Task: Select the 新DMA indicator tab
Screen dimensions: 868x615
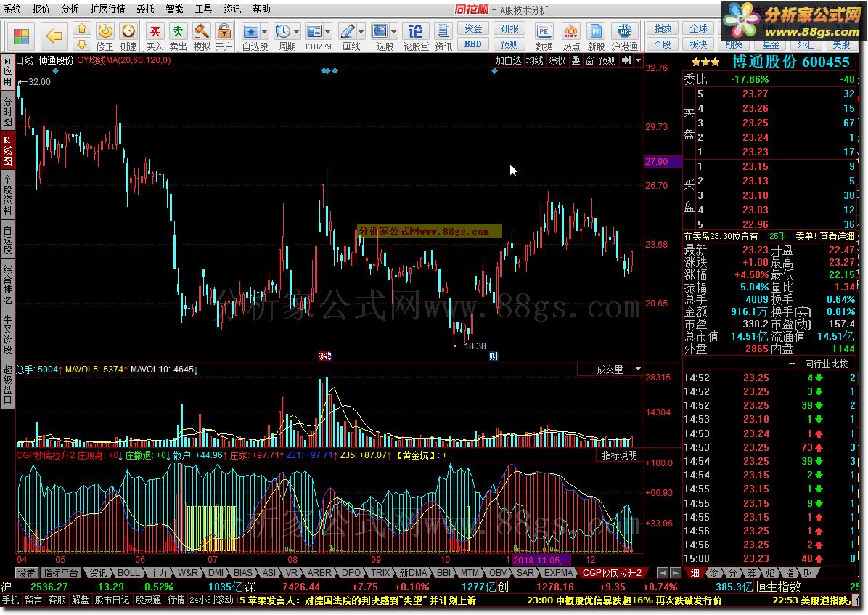Action: point(413,573)
